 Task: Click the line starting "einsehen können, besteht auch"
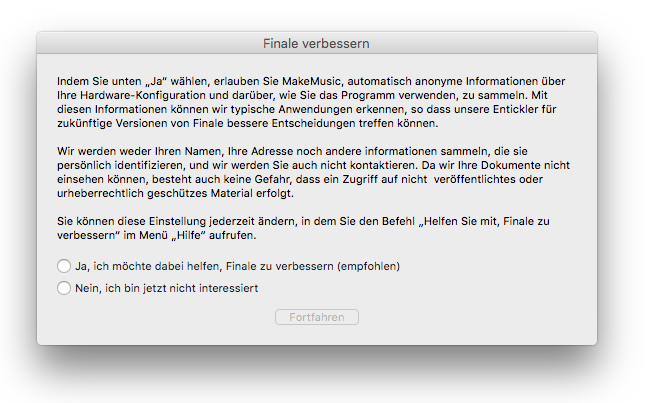point(300,180)
